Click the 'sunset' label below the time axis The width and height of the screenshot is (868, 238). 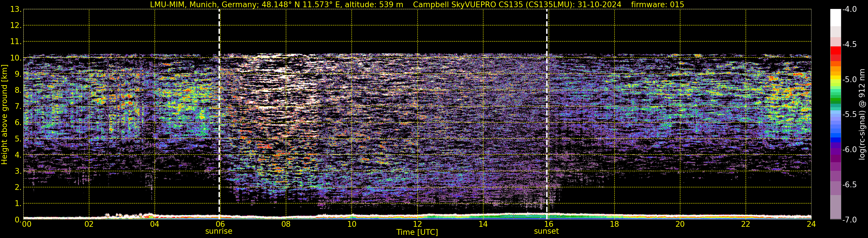click(546, 231)
